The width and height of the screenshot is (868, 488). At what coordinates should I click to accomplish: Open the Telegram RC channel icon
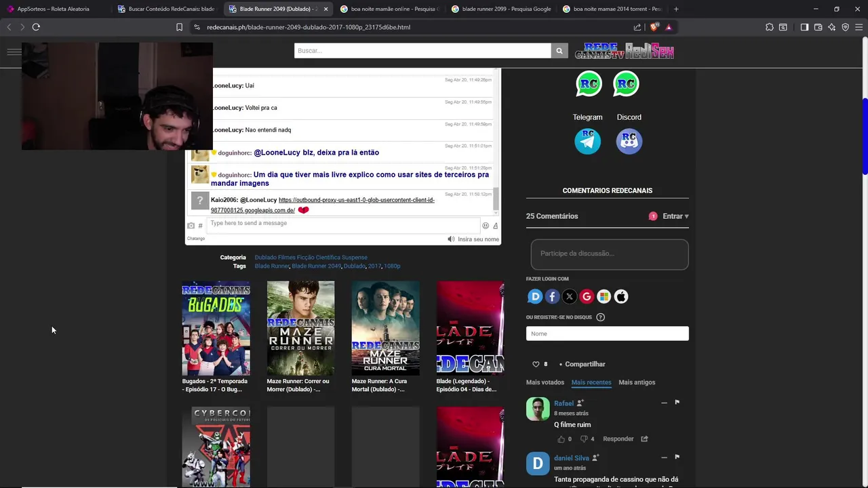click(x=588, y=141)
